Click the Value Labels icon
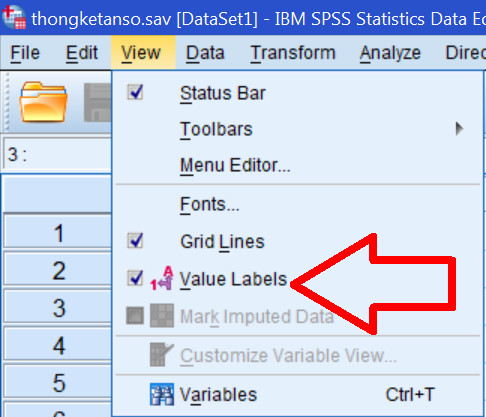Image resolution: width=486 pixels, height=417 pixels. pyautogui.click(x=162, y=278)
